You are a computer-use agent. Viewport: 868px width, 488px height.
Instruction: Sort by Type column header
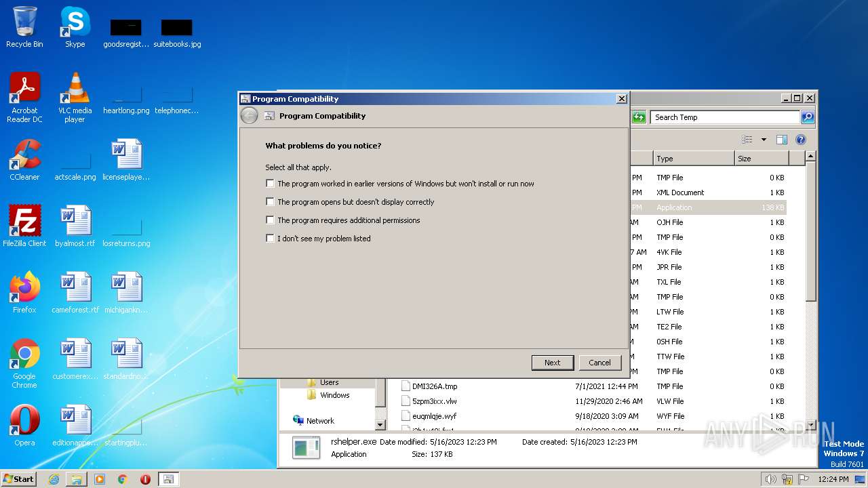694,159
